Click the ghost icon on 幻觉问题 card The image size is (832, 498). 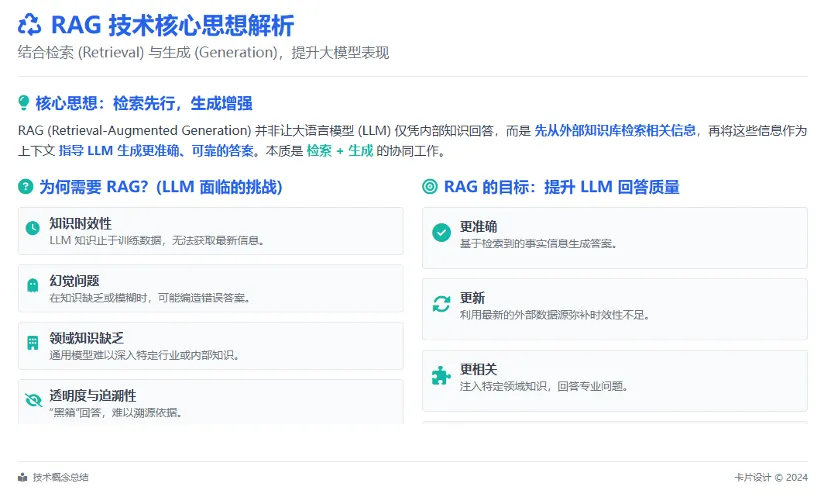pos(33,287)
